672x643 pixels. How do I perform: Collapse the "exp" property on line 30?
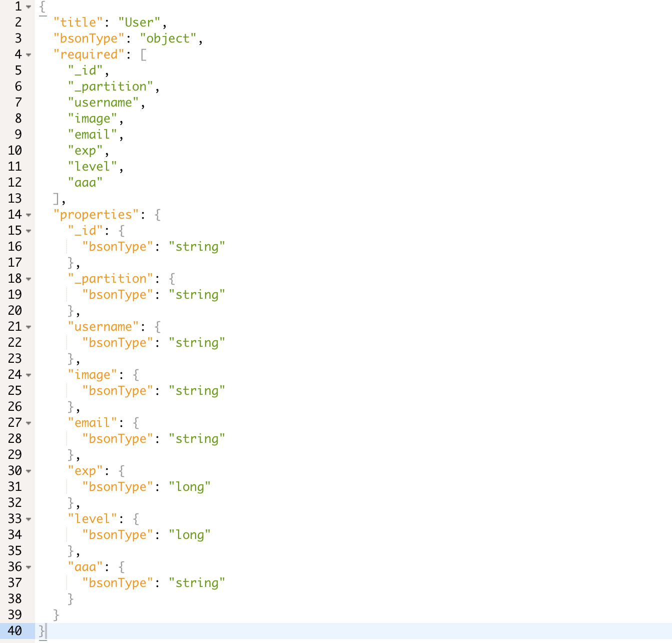[x=28, y=471]
